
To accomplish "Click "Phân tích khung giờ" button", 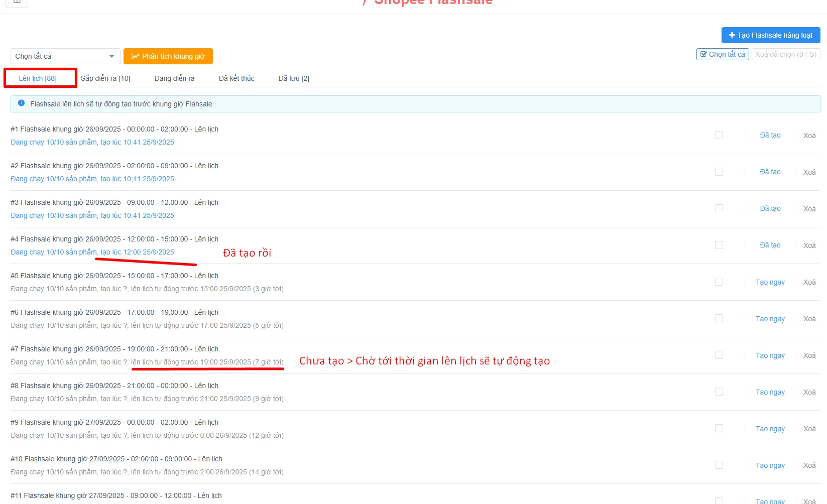I will pyautogui.click(x=168, y=56).
